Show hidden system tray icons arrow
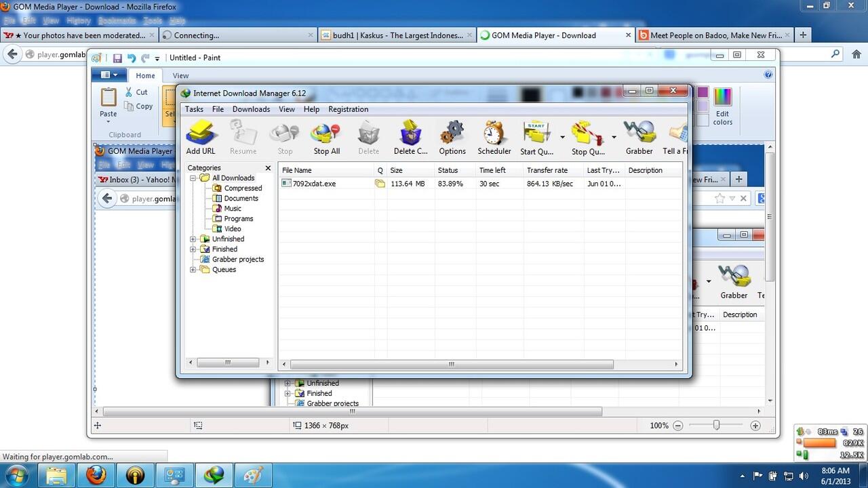 (x=743, y=476)
